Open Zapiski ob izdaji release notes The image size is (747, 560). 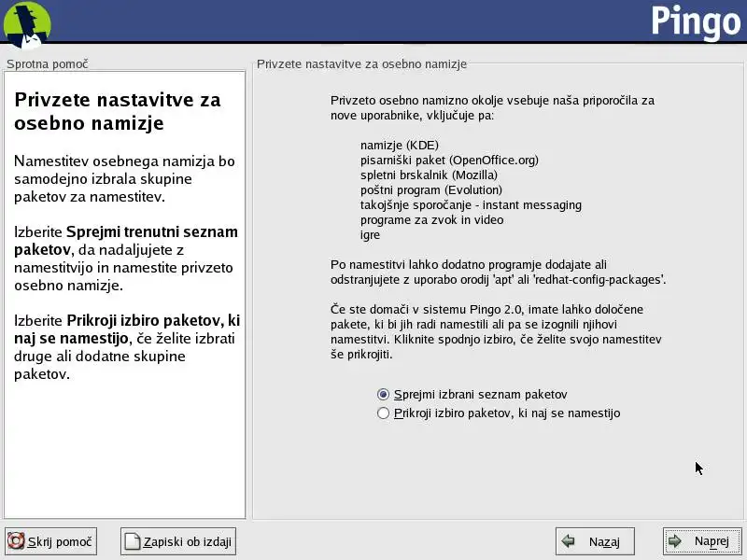point(178,541)
